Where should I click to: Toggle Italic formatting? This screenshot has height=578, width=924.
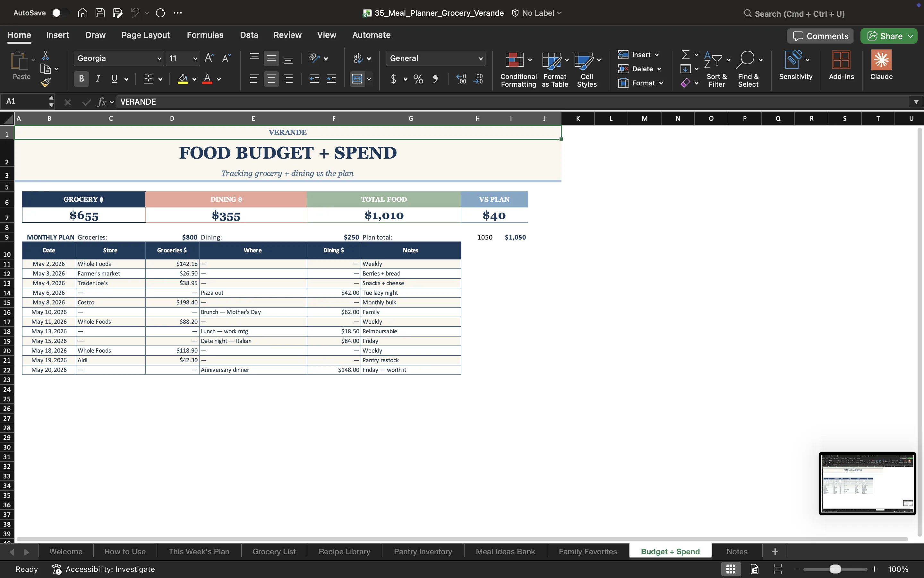point(98,79)
